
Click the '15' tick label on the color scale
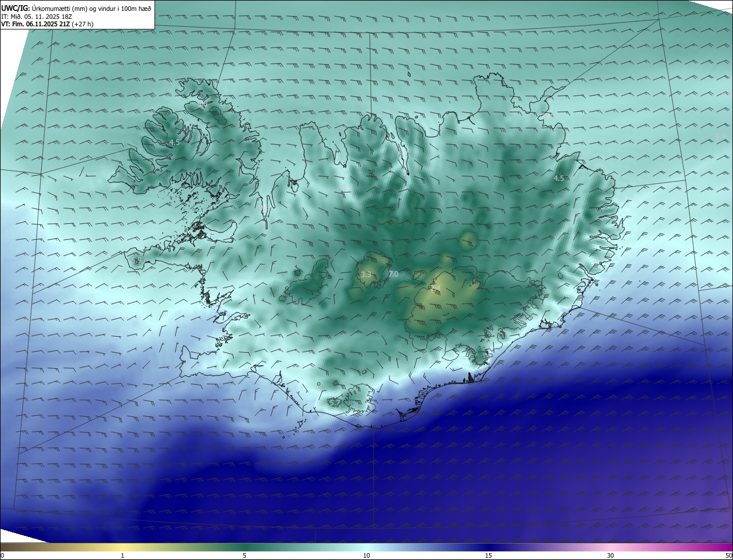tap(488, 555)
